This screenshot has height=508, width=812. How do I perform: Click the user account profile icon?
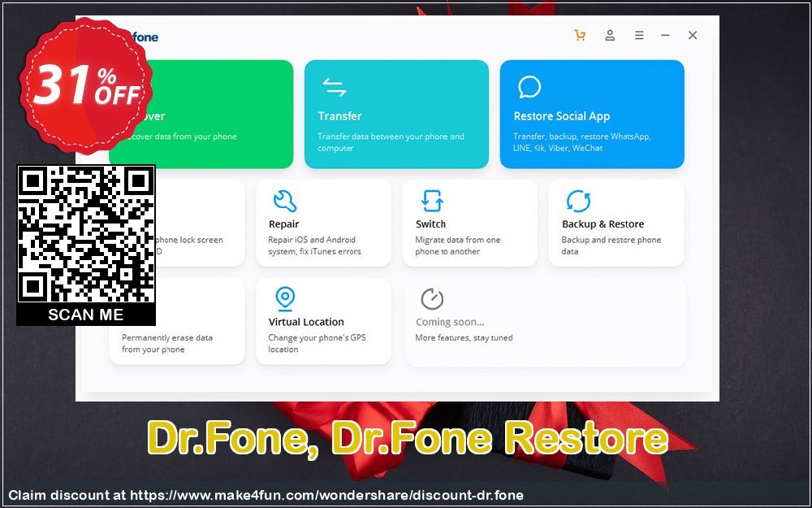610,36
